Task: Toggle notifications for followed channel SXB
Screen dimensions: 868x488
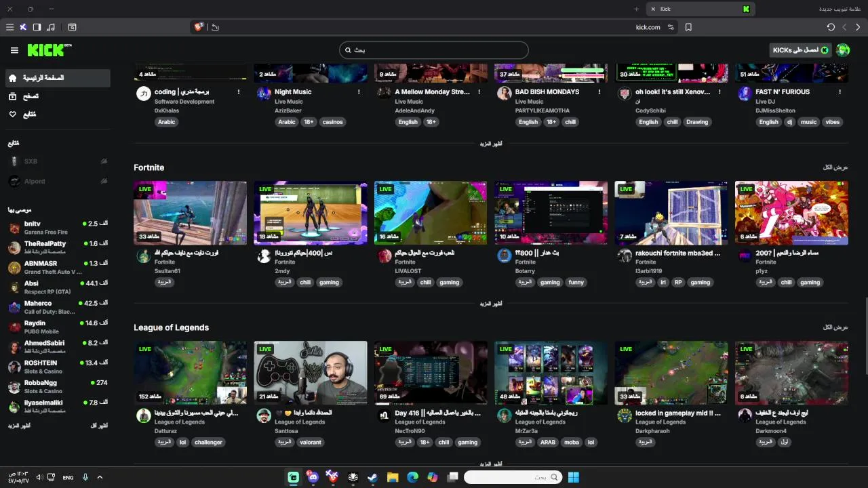Action: (x=104, y=161)
